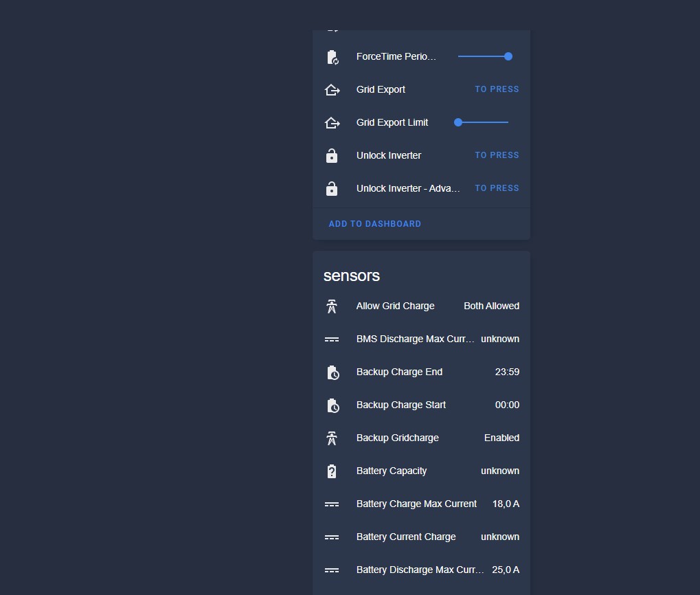This screenshot has height=595, width=700.
Task: Click the Battery Discharge Max Current DC icon
Action: point(332,570)
